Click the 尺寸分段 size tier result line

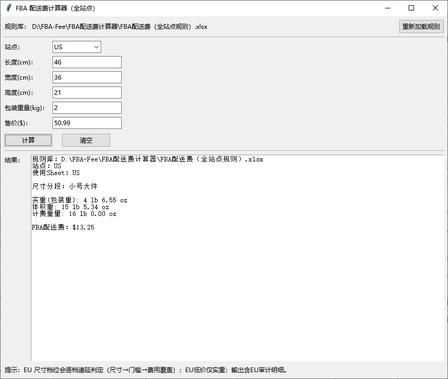64,186
